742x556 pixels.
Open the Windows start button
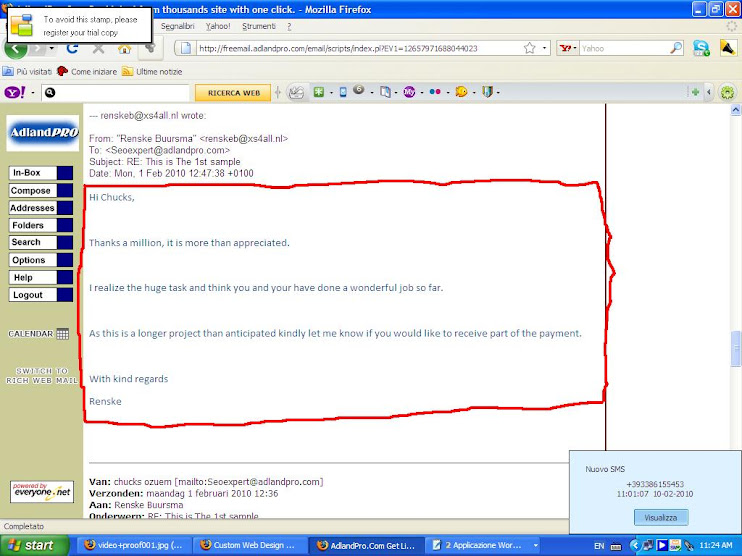tap(35, 546)
